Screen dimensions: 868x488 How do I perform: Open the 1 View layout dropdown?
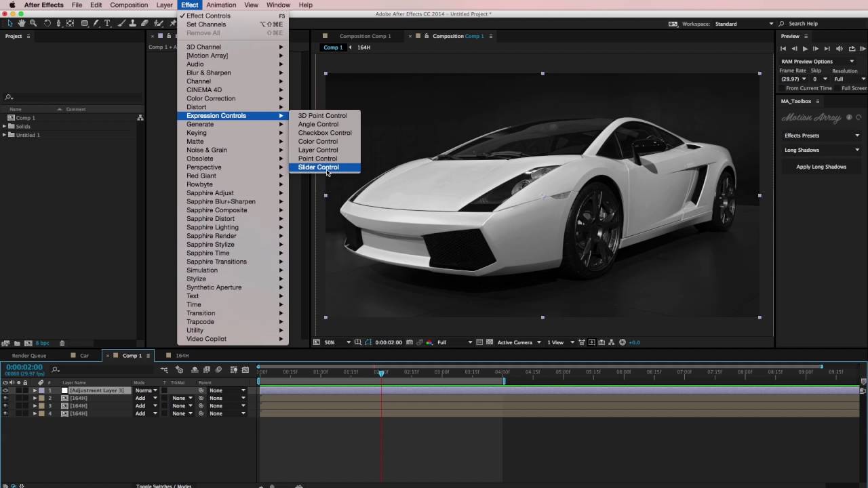(561, 342)
